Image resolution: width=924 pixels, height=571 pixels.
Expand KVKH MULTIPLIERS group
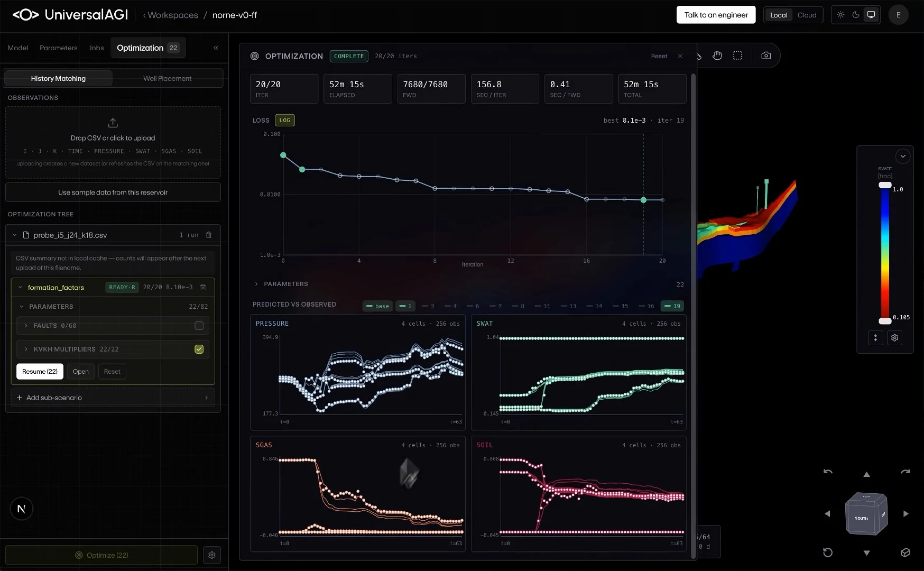click(x=26, y=349)
